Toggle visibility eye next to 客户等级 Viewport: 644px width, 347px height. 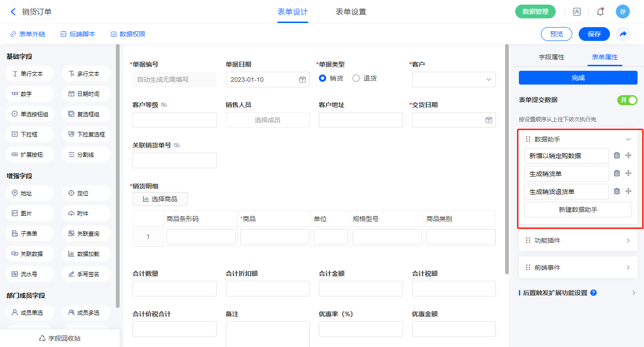164,105
